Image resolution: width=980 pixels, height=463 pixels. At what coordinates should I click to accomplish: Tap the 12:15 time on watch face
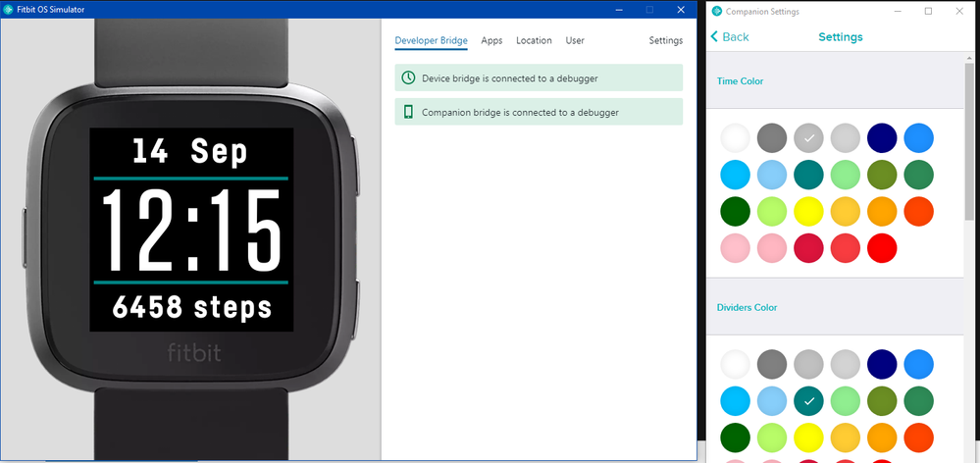coord(190,230)
